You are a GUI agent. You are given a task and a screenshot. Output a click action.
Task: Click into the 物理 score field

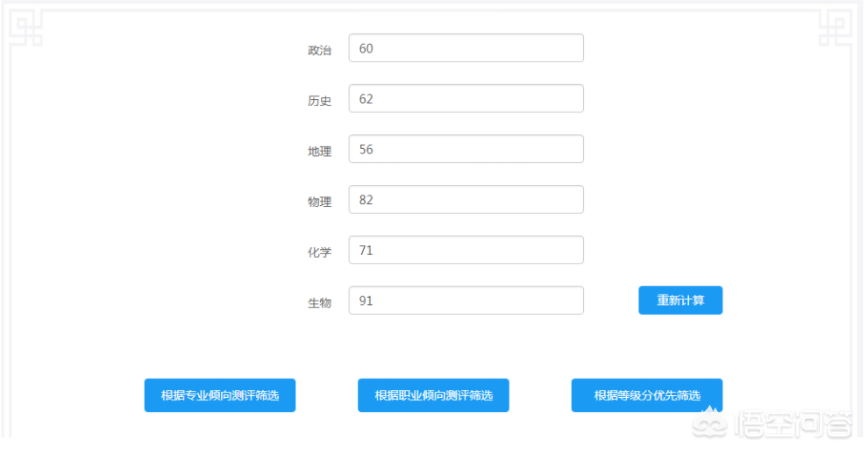466,200
